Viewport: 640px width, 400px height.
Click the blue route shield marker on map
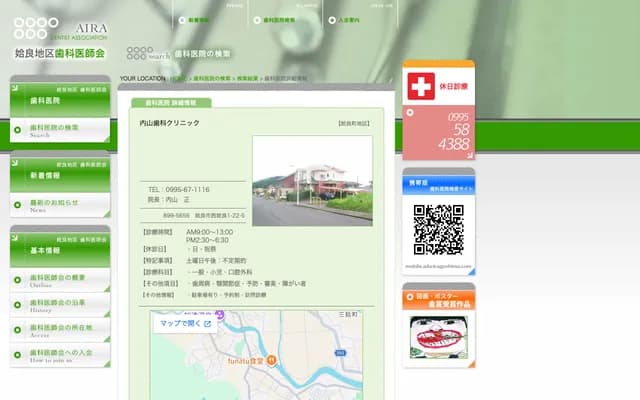[x=340, y=353]
